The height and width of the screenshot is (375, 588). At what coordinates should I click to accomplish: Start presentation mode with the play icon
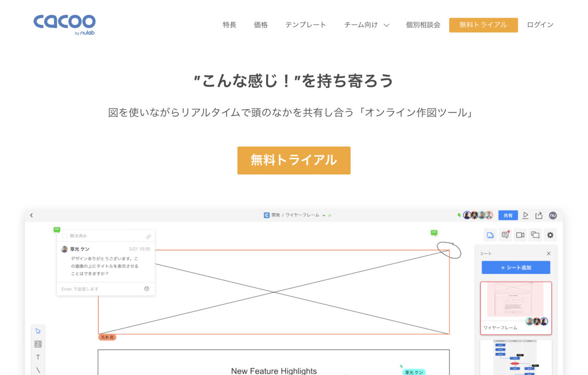pyautogui.click(x=526, y=215)
